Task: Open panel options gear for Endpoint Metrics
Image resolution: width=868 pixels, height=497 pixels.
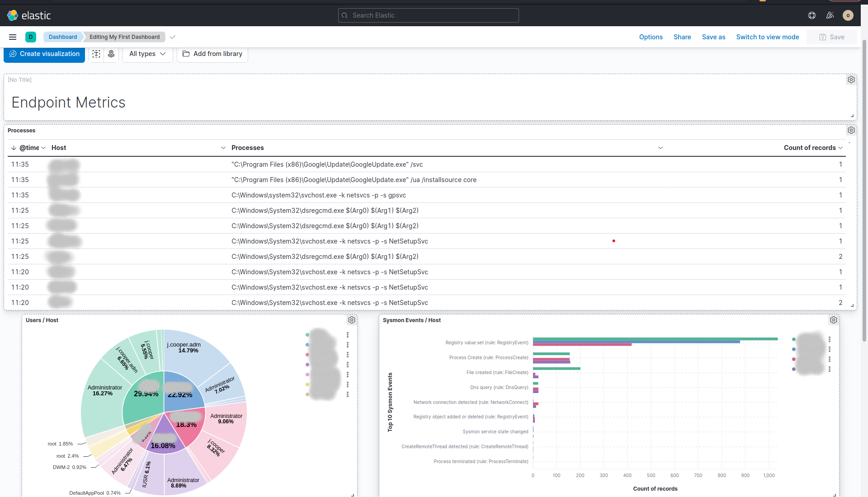Action: point(851,80)
